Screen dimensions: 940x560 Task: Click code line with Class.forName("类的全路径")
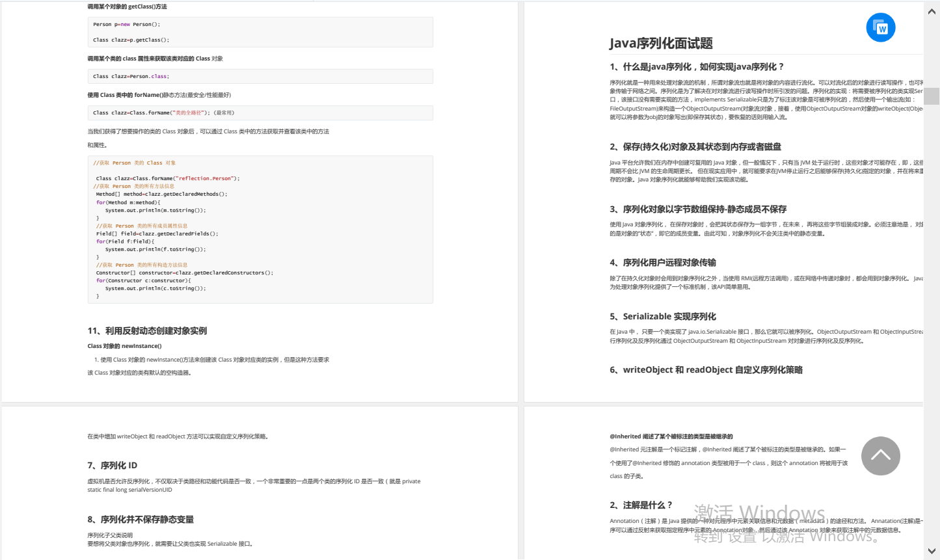[x=163, y=113]
